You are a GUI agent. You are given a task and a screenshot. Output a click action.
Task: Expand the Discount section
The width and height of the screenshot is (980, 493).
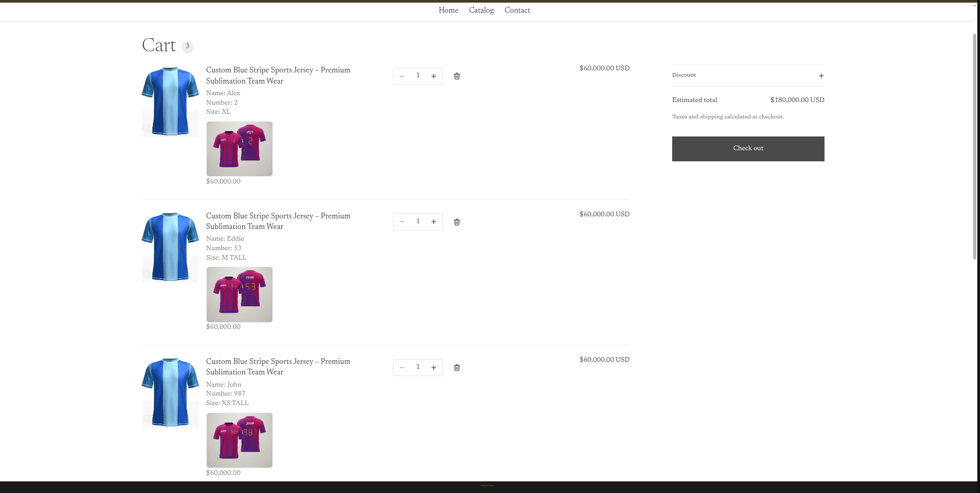(748, 76)
